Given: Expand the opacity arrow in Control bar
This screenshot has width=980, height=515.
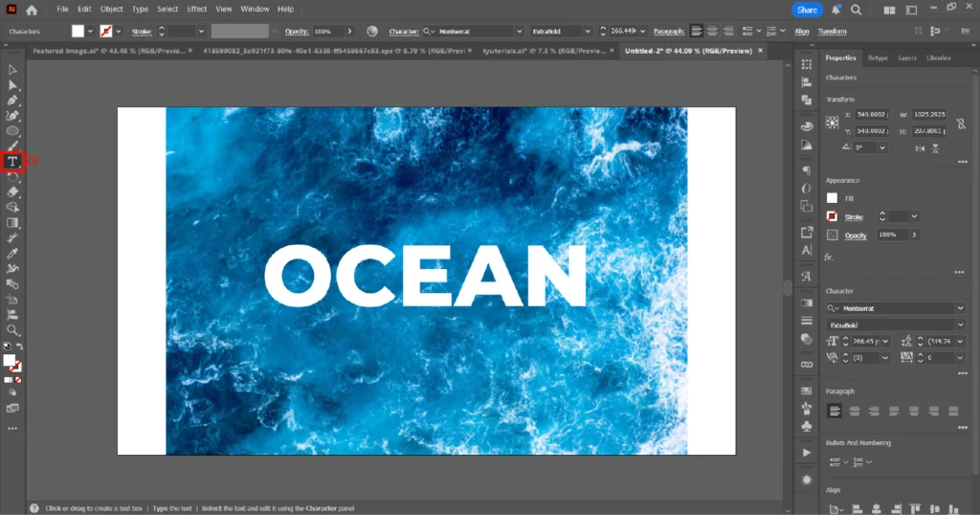Looking at the screenshot, I should (x=349, y=32).
